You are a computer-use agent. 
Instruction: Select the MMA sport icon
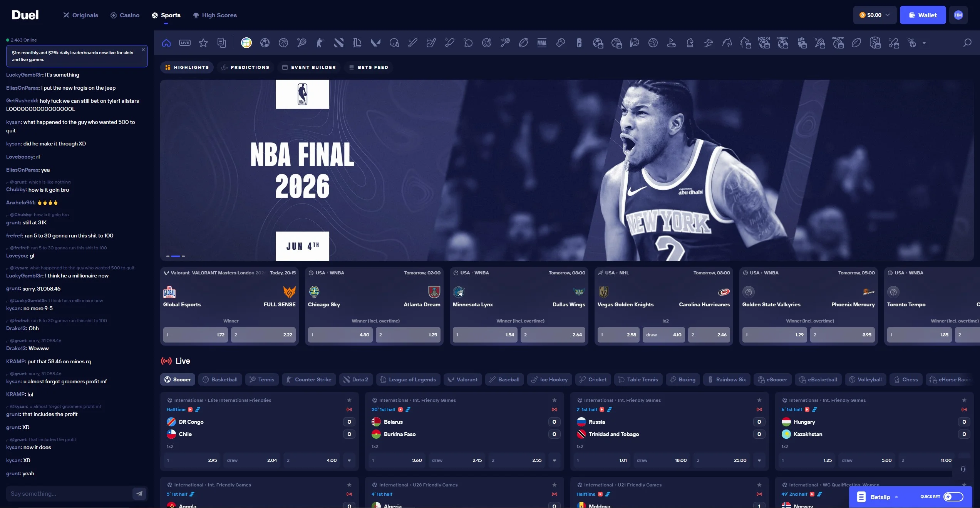point(542,43)
